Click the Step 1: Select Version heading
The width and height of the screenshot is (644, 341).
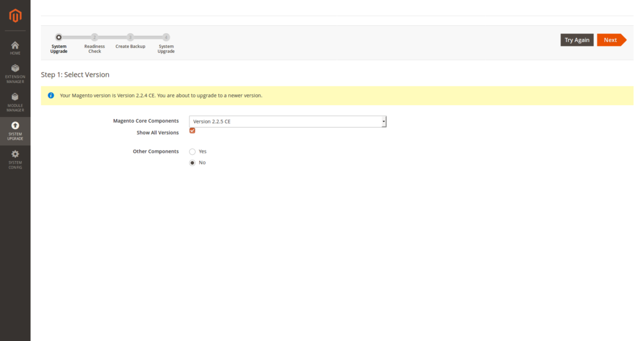coord(75,75)
